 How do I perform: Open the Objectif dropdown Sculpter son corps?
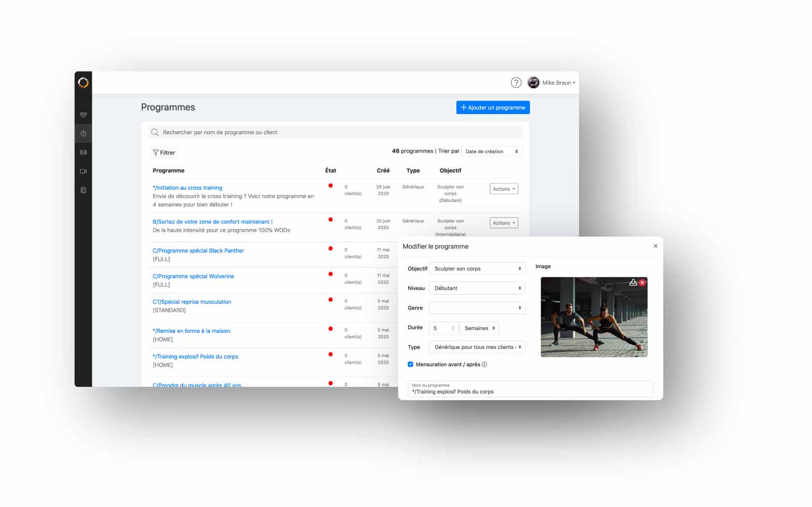click(x=477, y=269)
